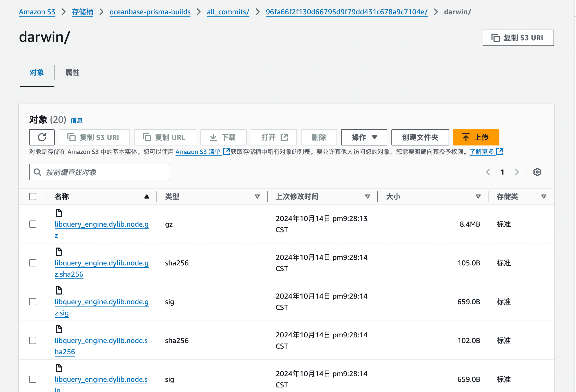The image size is (576, 392).
Task: Check the libquery_engine.dylib.node.gz.sha256 row checkbox
Action: (33, 263)
